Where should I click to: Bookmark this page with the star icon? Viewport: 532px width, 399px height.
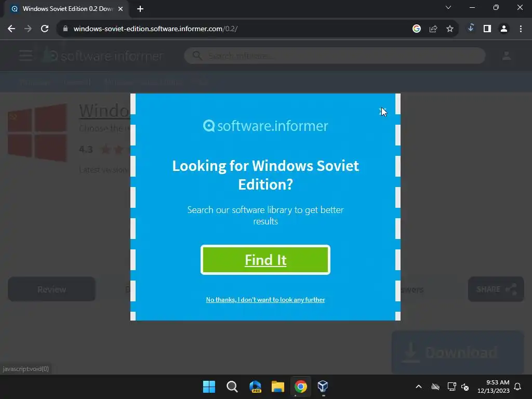[x=450, y=29]
